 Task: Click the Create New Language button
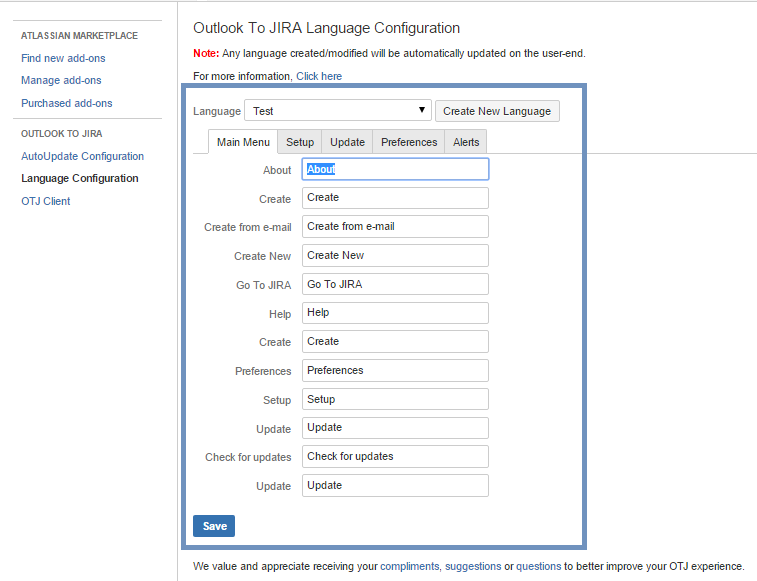click(x=497, y=111)
